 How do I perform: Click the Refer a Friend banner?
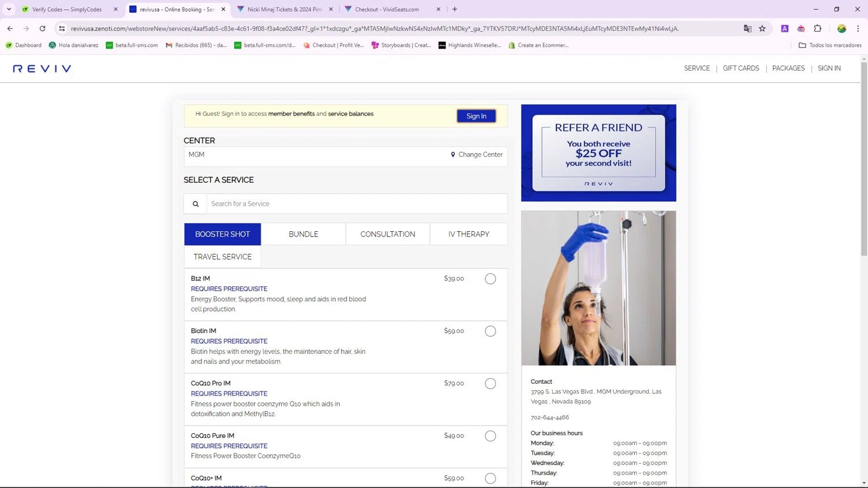pyautogui.click(x=598, y=153)
